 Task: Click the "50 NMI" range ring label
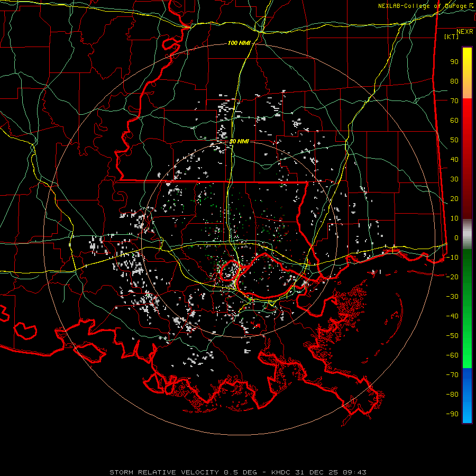(239, 141)
